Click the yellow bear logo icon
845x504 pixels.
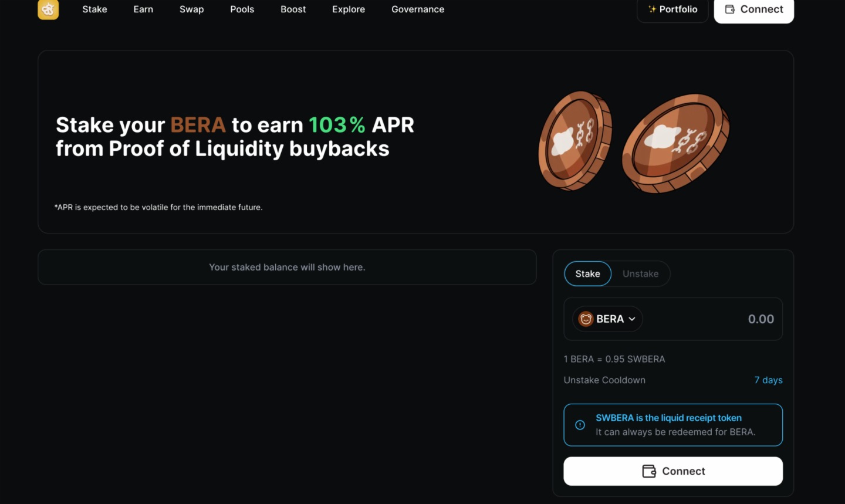(48, 9)
